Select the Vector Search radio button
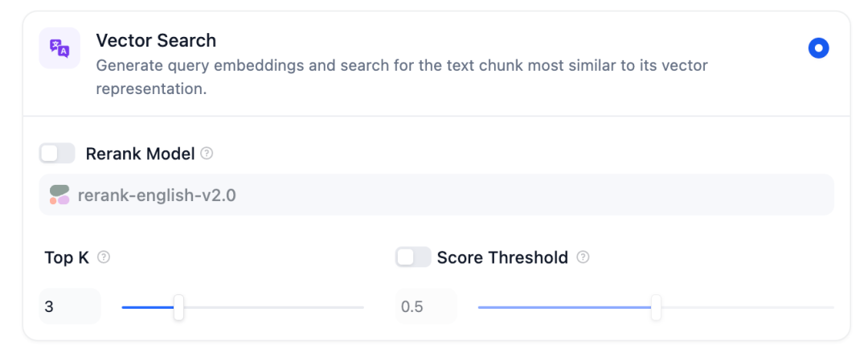The height and width of the screenshot is (349, 868). tap(818, 48)
